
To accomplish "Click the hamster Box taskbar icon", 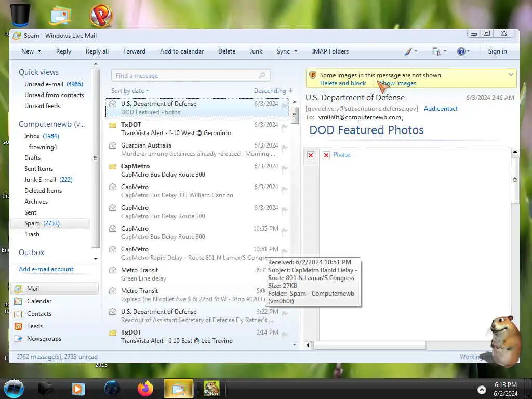I will 211,389.
